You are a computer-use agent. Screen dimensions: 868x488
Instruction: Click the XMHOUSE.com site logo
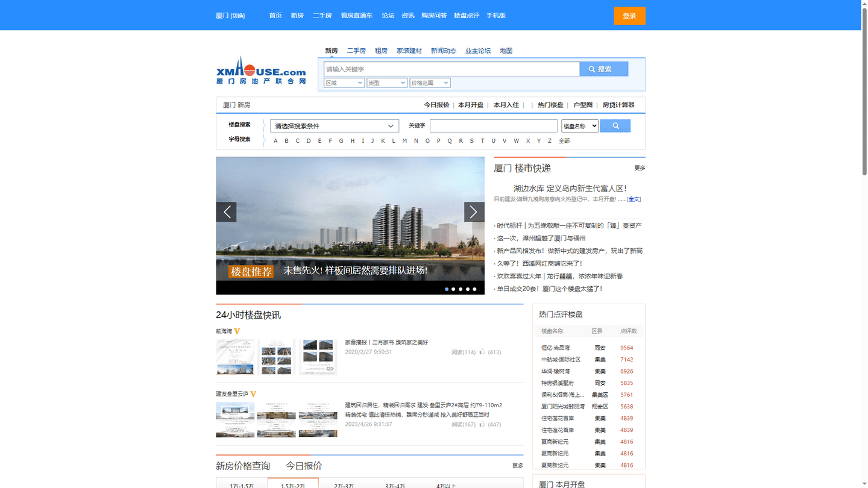pyautogui.click(x=261, y=70)
